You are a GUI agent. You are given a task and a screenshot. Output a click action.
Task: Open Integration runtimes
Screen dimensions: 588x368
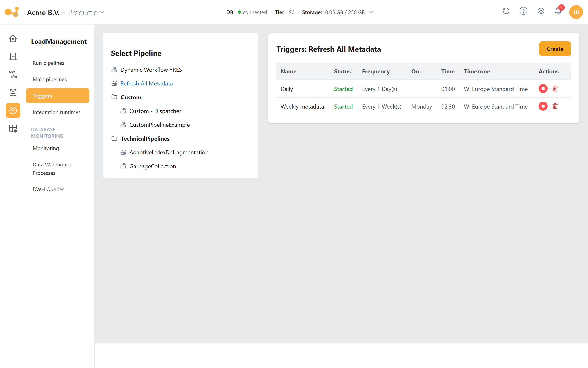[x=56, y=112]
